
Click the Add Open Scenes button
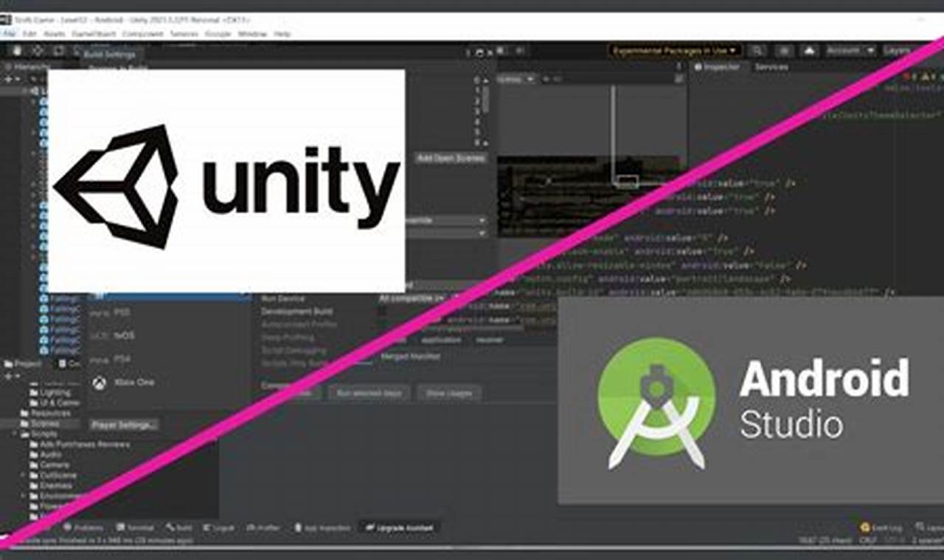[451, 158]
